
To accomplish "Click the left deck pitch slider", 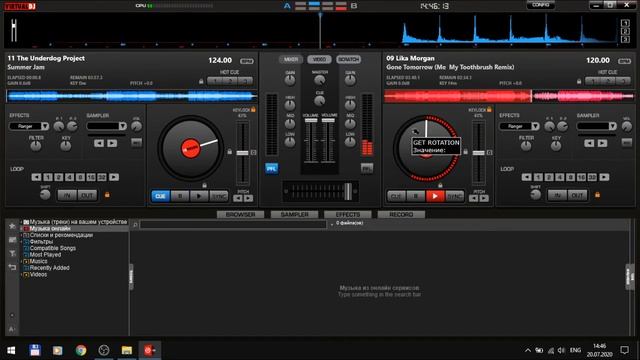I will 242,153.
